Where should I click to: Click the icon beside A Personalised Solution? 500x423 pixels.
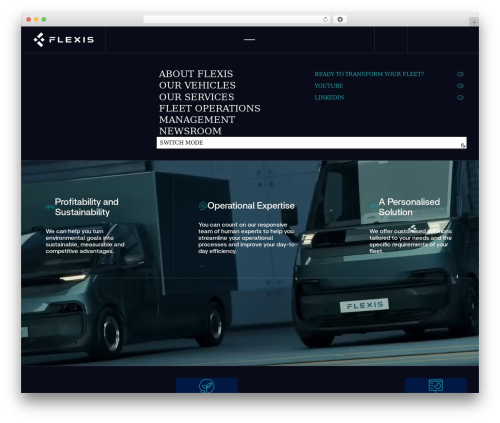(x=374, y=207)
